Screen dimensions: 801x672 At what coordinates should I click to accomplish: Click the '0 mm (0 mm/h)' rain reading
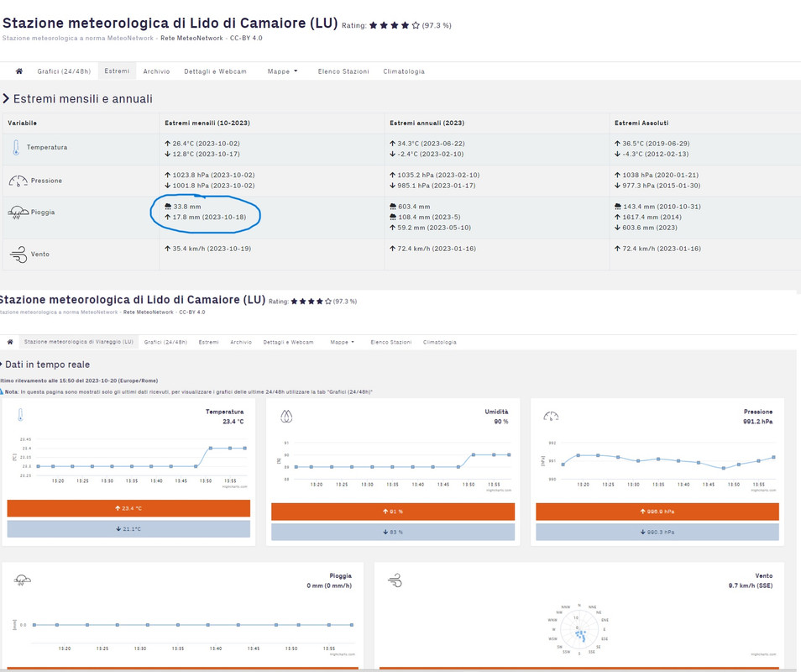pos(329,585)
